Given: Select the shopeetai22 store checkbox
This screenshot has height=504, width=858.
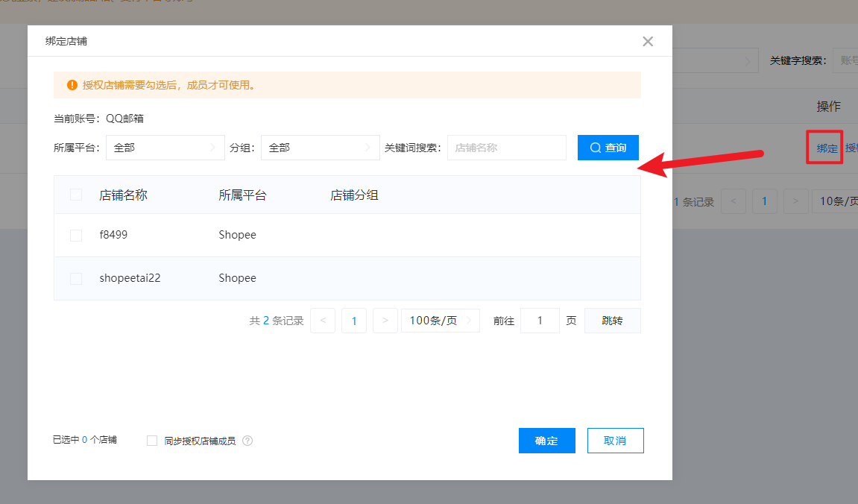Looking at the screenshot, I should [x=76, y=279].
